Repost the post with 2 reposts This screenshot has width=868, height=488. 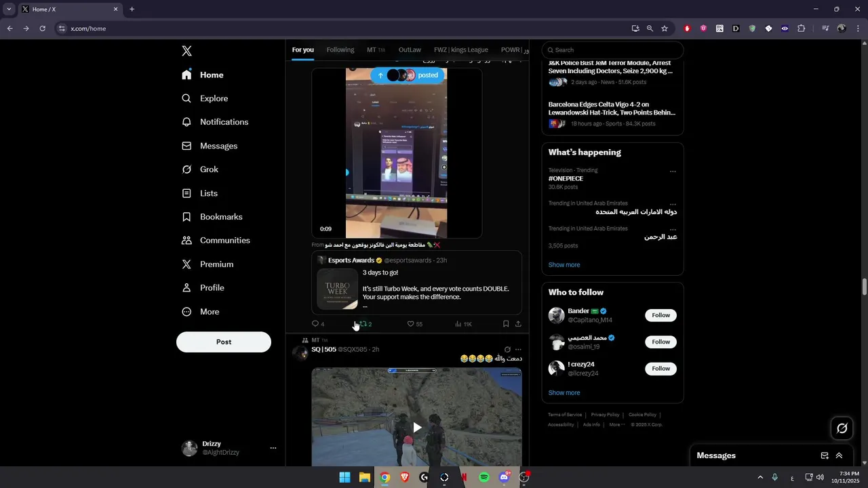click(x=366, y=324)
